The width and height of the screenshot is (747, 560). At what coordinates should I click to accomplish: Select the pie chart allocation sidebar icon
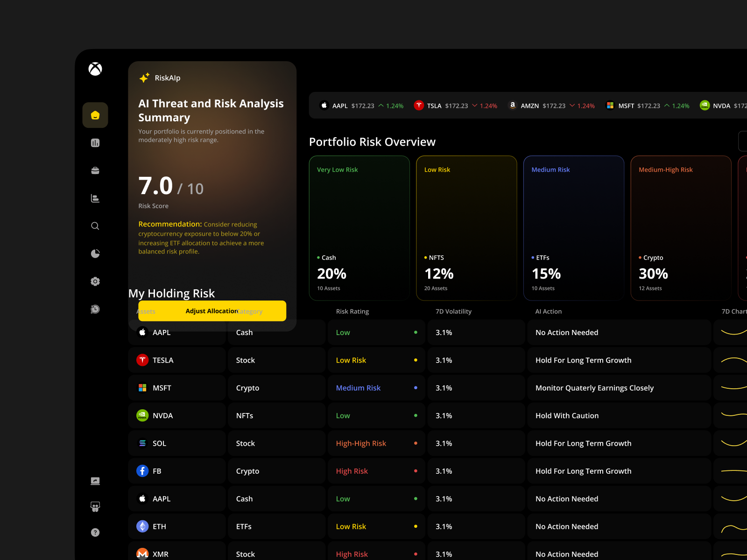click(x=95, y=253)
